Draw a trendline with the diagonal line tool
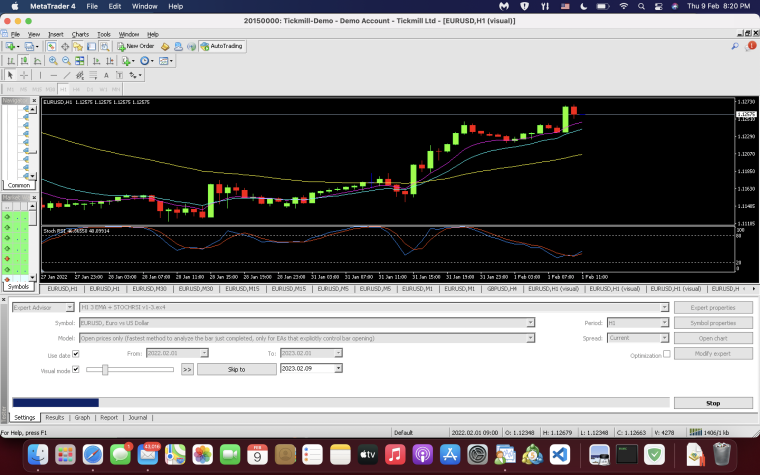 pyautogui.click(x=67, y=75)
